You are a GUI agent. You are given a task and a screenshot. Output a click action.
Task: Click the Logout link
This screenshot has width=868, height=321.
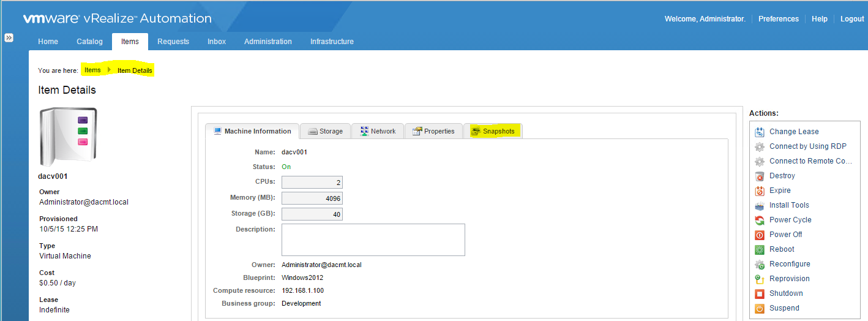pos(852,19)
